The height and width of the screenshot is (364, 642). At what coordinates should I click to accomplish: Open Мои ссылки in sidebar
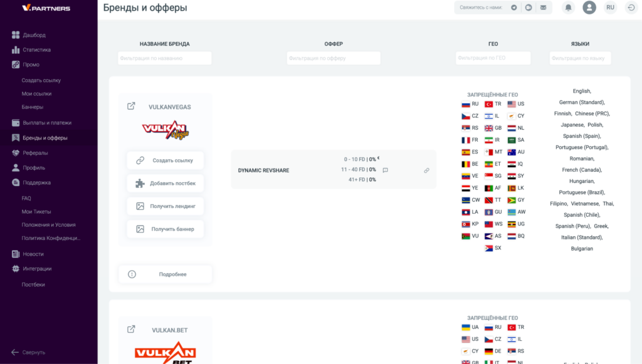tap(36, 93)
